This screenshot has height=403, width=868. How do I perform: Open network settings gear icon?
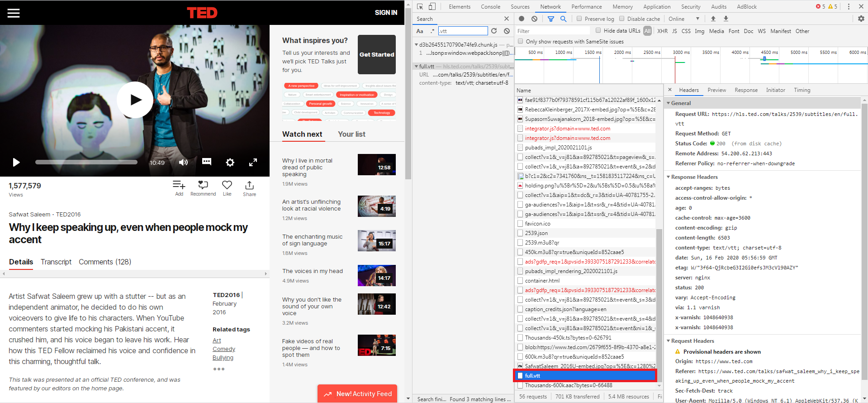(x=861, y=19)
